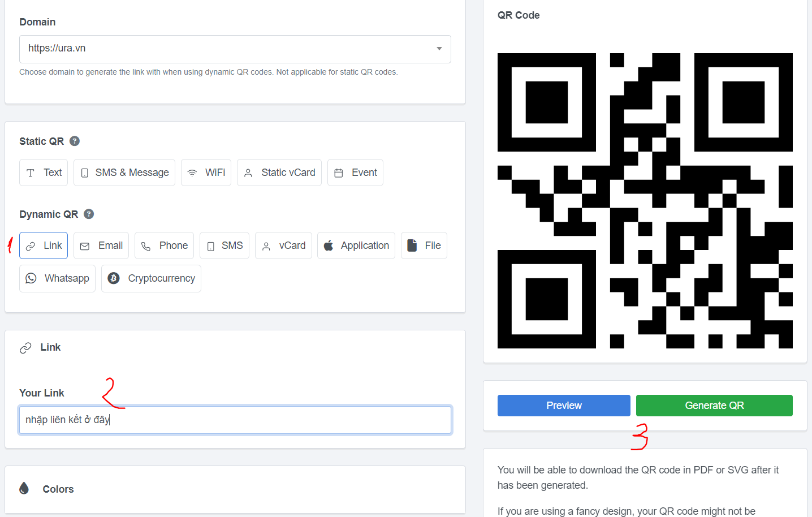Select the Phone dynamic QR option

(x=164, y=245)
